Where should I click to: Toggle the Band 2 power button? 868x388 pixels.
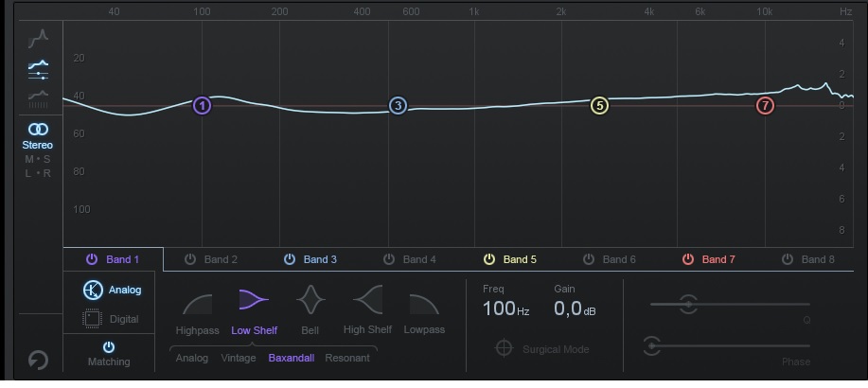(190, 259)
